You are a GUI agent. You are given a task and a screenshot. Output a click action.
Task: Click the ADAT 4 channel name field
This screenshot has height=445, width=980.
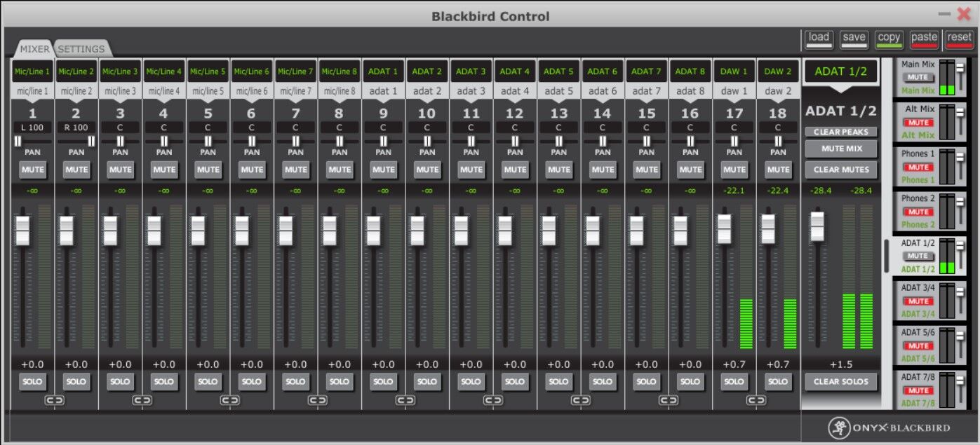click(x=515, y=71)
